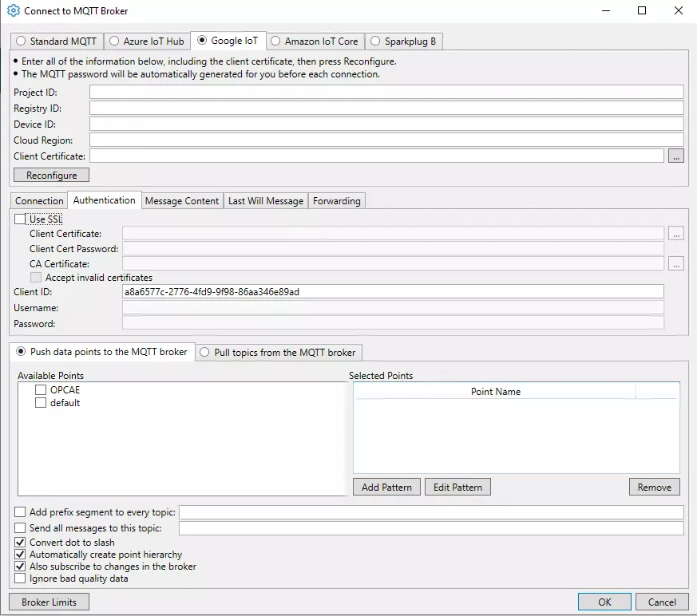Open the Forwarding tab
This screenshot has height=616, width=697.
[336, 201]
